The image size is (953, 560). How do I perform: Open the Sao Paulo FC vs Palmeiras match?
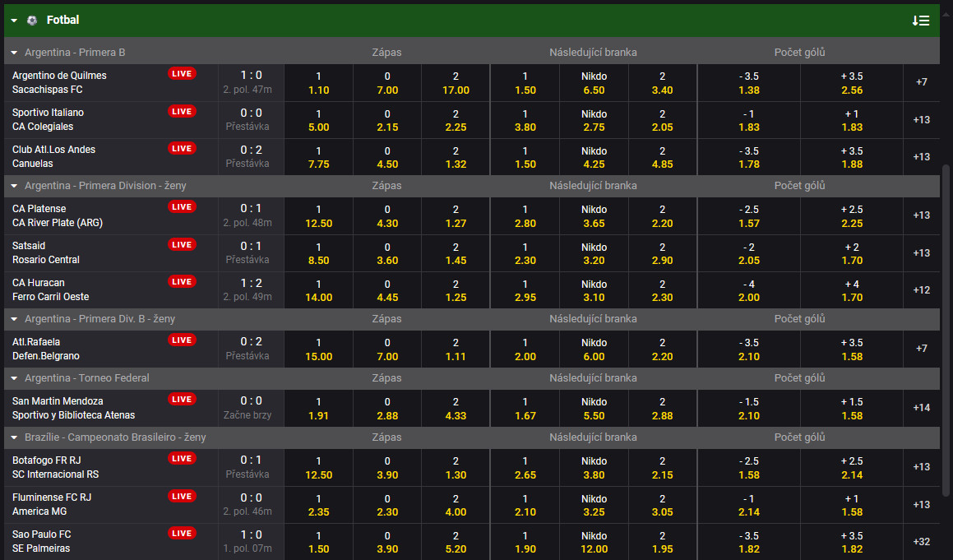(x=41, y=542)
